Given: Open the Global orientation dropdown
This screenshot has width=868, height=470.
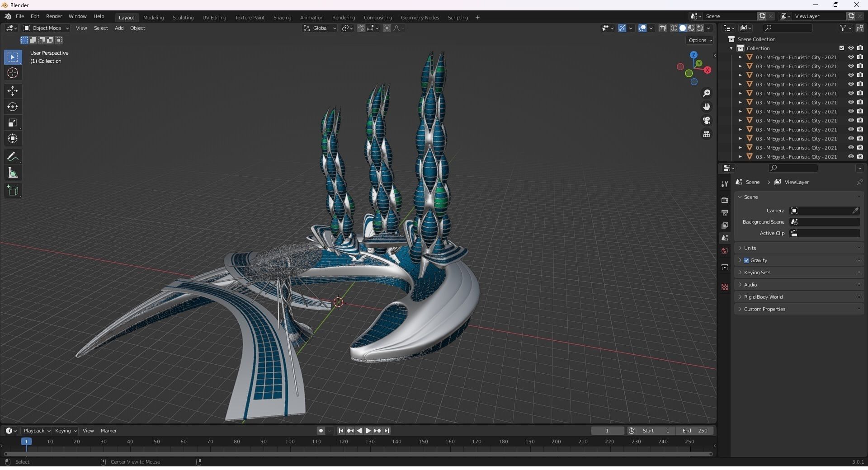Looking at the screenshot, I should click(320, 28).
